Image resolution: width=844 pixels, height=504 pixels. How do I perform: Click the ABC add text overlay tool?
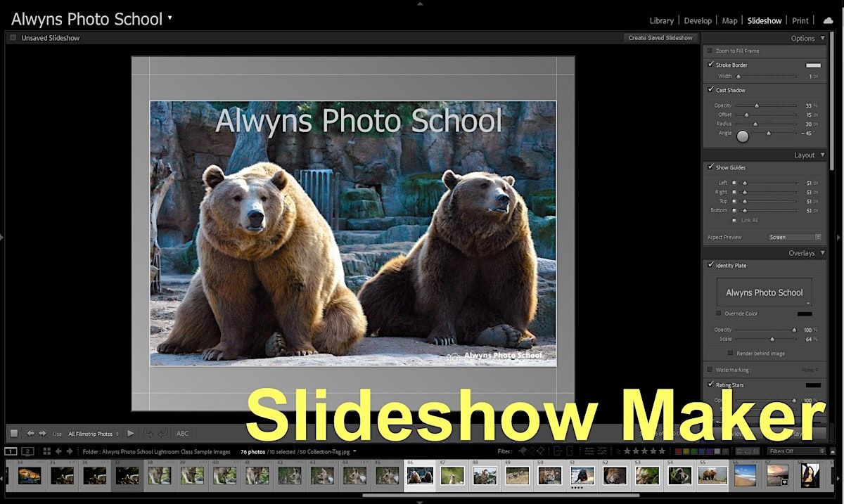coord(182,434)
